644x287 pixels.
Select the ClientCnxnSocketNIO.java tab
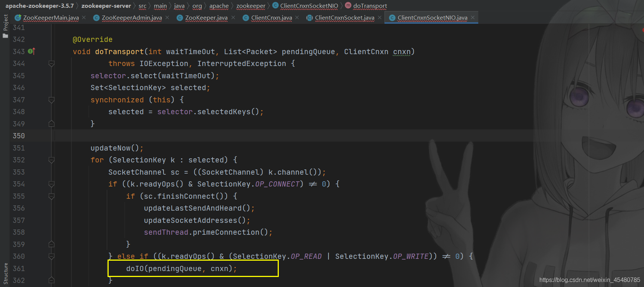point(432,17)
